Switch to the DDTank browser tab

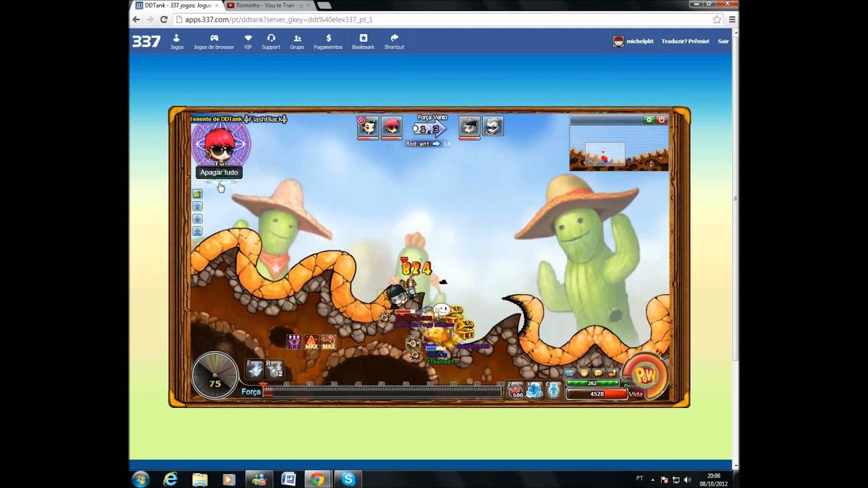(178, 5)
